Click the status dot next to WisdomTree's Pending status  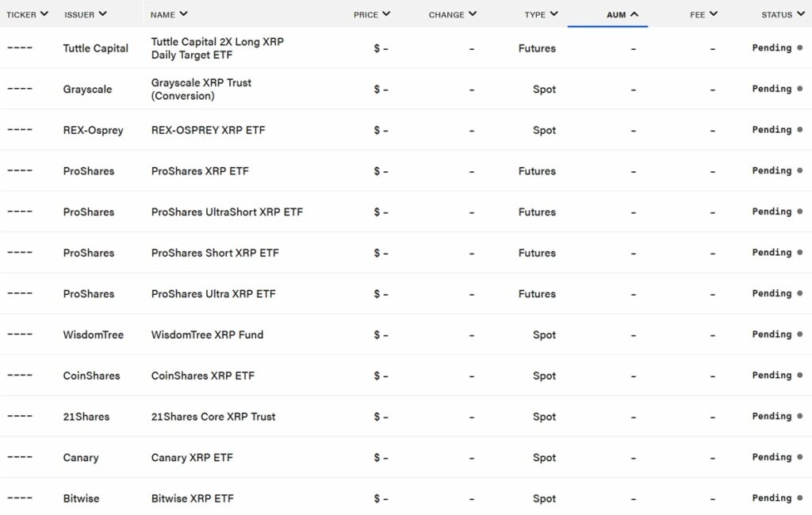coord(802,334)
